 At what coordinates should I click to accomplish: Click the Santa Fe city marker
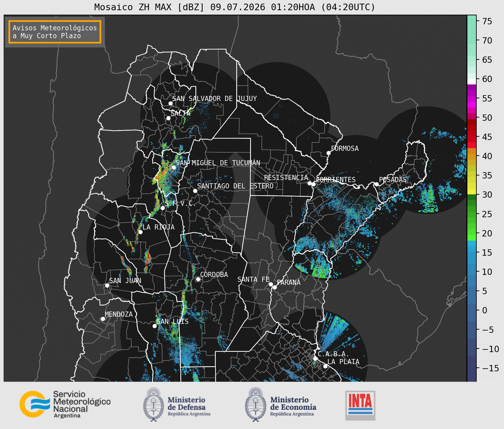271,284
